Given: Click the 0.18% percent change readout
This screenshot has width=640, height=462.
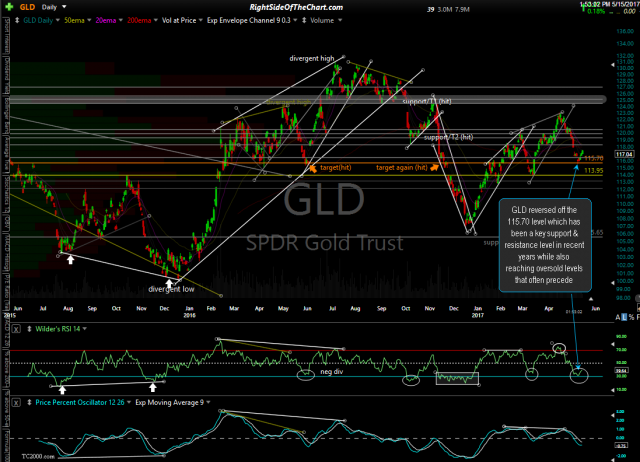Looking at the screenshot, I should point(596,11).
